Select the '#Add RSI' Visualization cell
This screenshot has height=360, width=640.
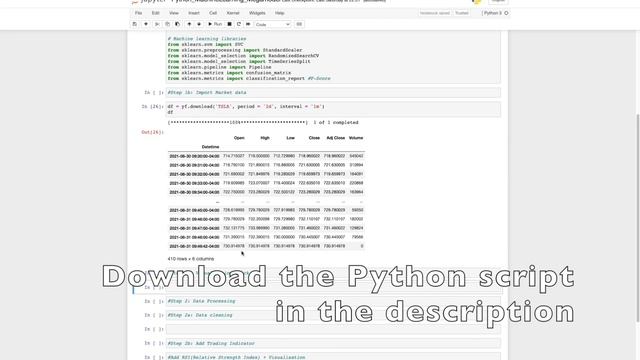click(333, 357)
